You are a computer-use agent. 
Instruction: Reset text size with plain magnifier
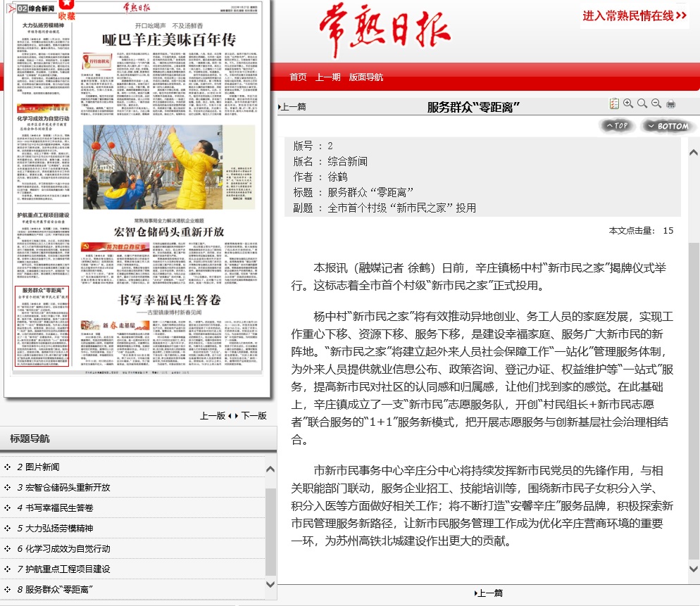pyautogui.click(x=642, y=103)
